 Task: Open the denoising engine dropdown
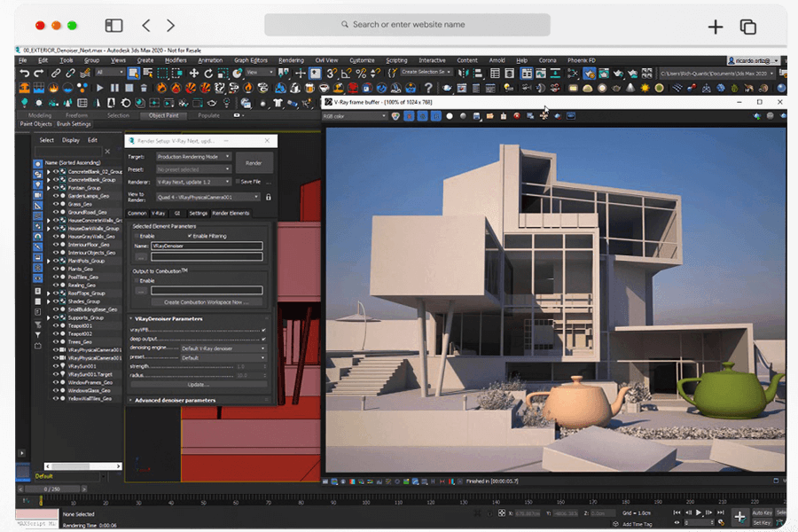click(x=223, y=348)
